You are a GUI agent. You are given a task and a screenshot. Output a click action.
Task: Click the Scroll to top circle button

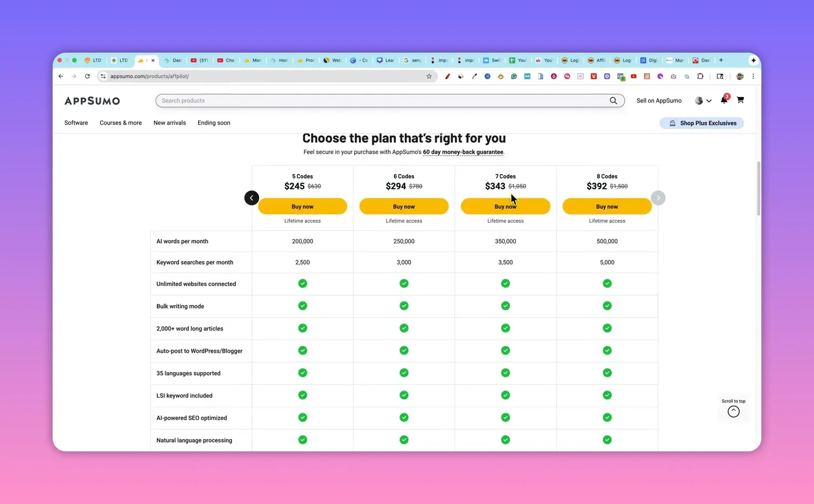(x=734, y=412)
